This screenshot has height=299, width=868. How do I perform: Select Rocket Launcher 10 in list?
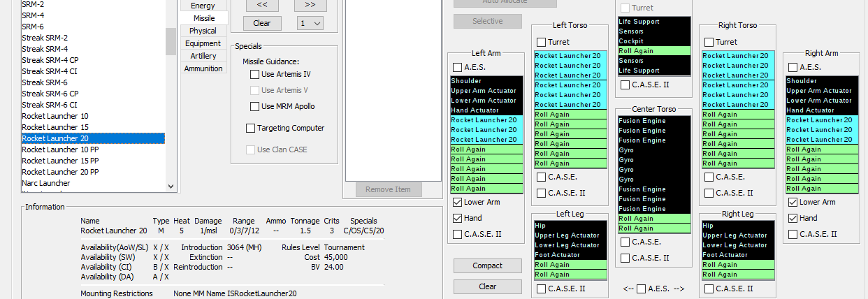point(93,116)
